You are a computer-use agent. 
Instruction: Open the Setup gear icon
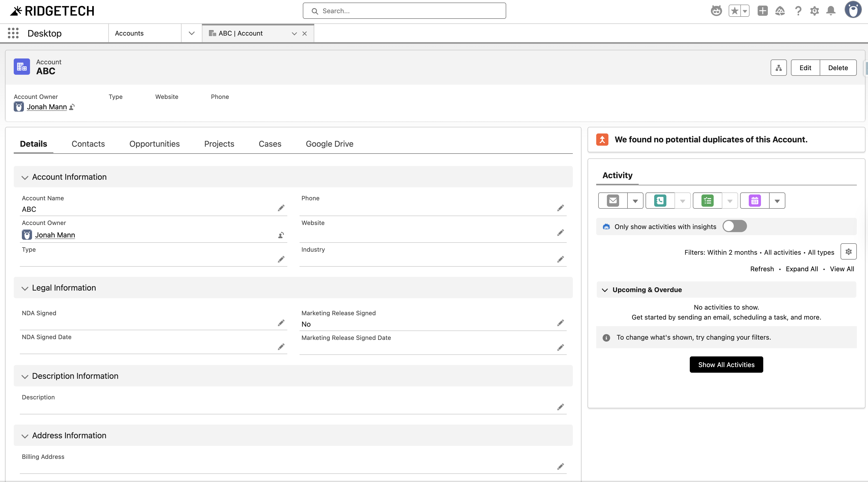(x=814, y=11)
